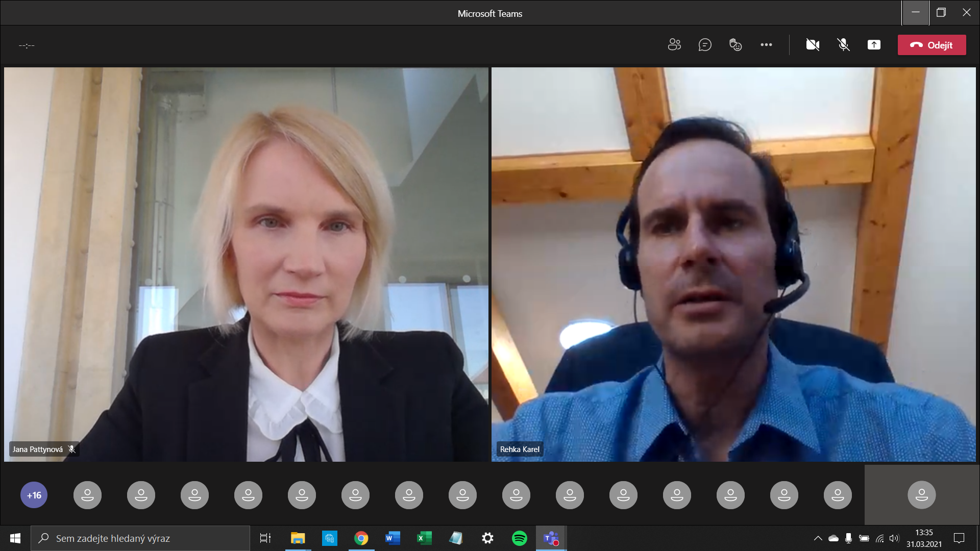Open Wi-Fi network settings in tray
The height and width of the screenshot is (551, 980).
click(x=879, y=538)
